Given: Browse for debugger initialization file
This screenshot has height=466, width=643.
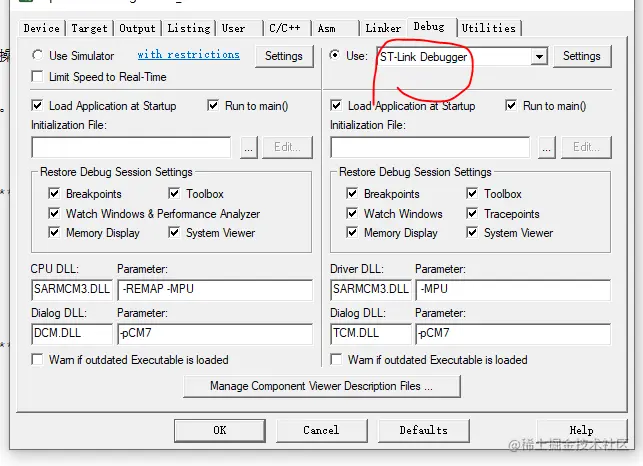Looking at the screenshot, I should (547, 147).
